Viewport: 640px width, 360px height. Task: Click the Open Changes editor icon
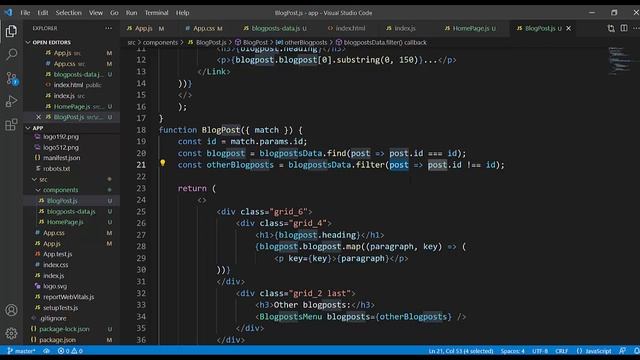pyautogui.click(x=611, y=28)
